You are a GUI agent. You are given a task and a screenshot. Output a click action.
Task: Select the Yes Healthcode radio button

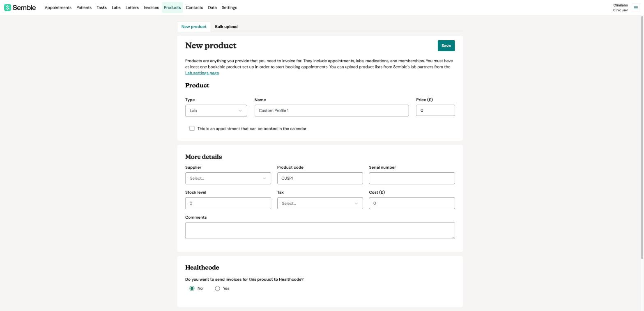(217, 288)
